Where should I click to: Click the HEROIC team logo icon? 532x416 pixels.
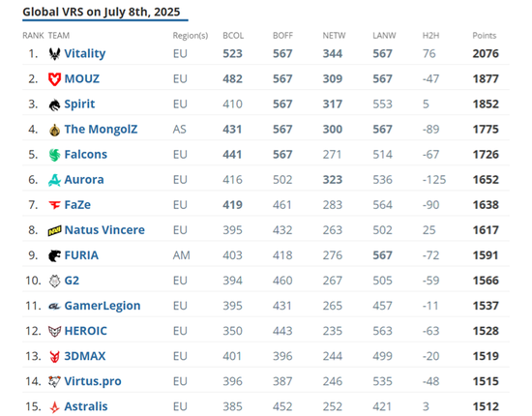[x=54, y=331]
